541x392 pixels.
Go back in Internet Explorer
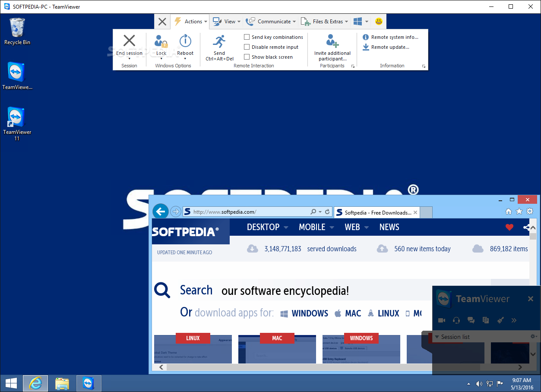coord(161,212)
